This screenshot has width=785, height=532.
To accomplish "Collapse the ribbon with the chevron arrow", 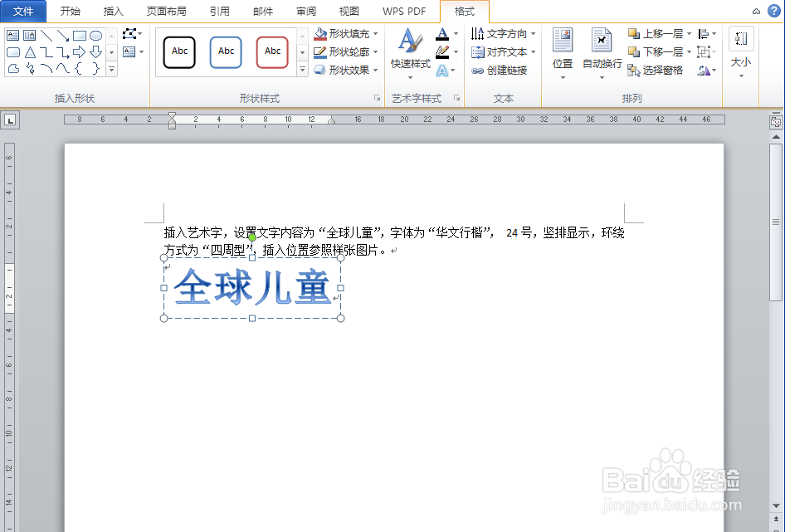I will coord(754,12).
